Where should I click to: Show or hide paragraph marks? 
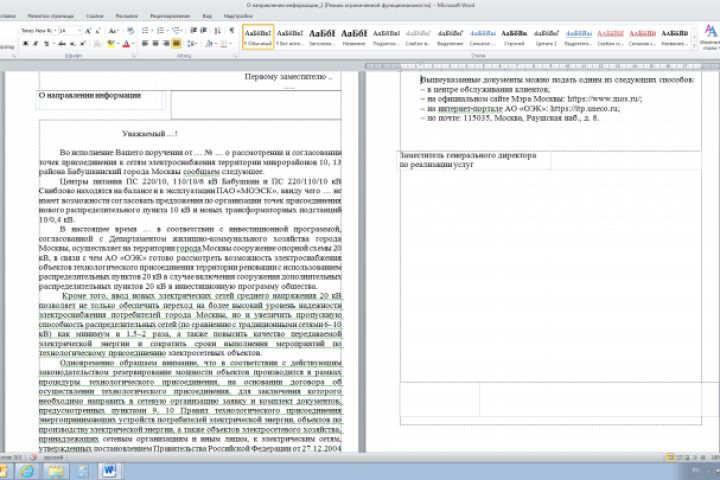pos(232,31)
